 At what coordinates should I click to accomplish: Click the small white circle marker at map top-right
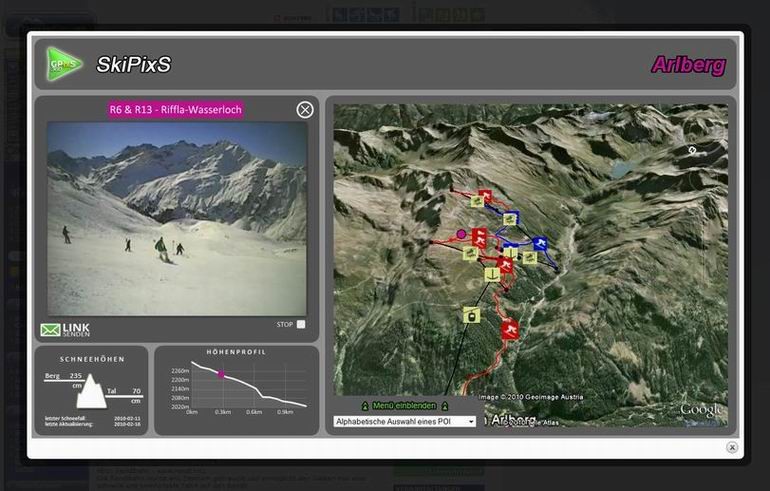click(692, 150)
